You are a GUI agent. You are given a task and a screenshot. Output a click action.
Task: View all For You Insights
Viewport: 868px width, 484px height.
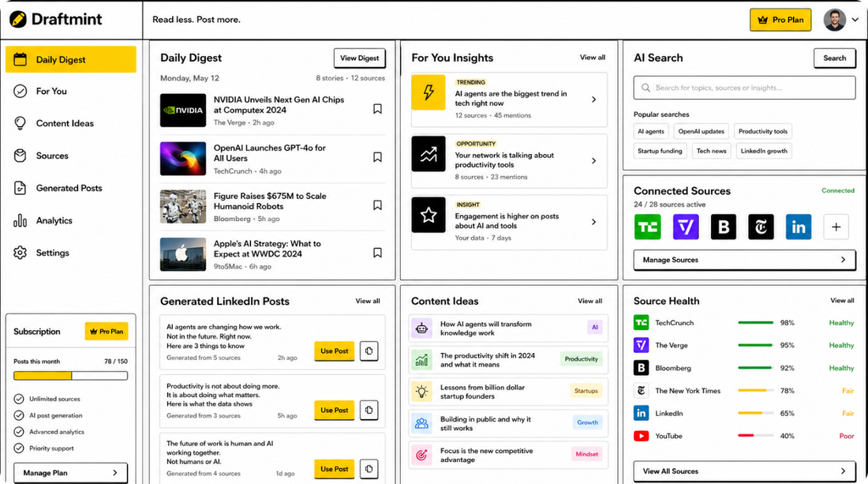[x=593, y=58]
